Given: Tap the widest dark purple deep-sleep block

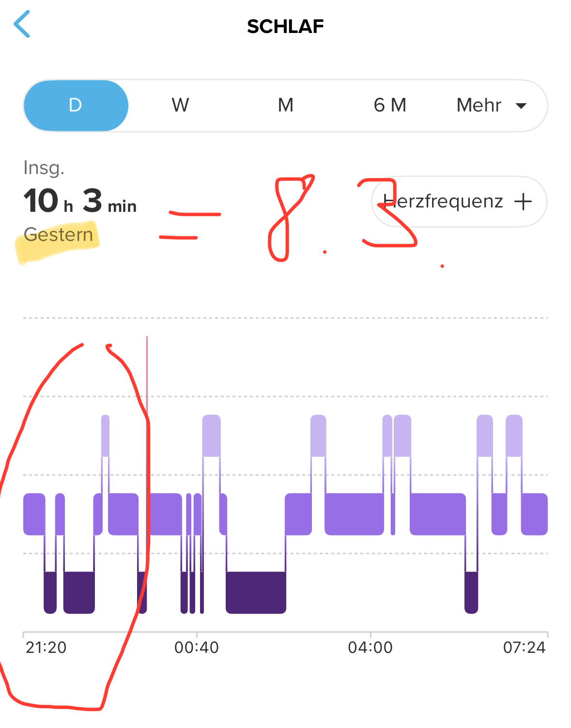Looking at the screenshot, I should click(x=256, y=592).
